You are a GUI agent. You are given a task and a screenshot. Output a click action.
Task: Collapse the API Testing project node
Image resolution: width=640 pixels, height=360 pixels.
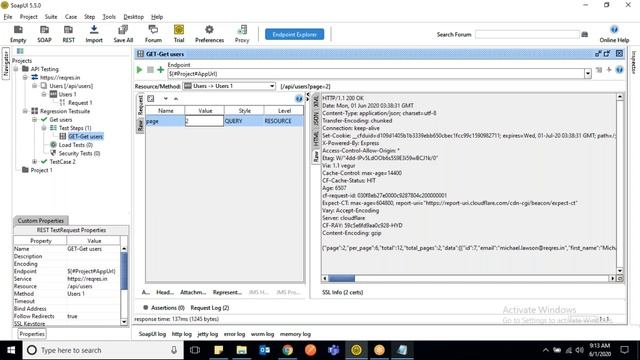tap(16, 69)
